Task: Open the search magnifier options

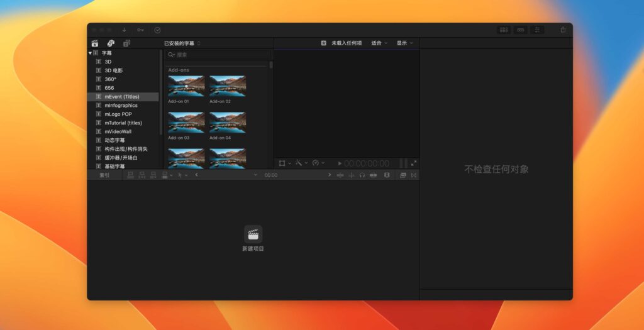Action: pos(171,55)
